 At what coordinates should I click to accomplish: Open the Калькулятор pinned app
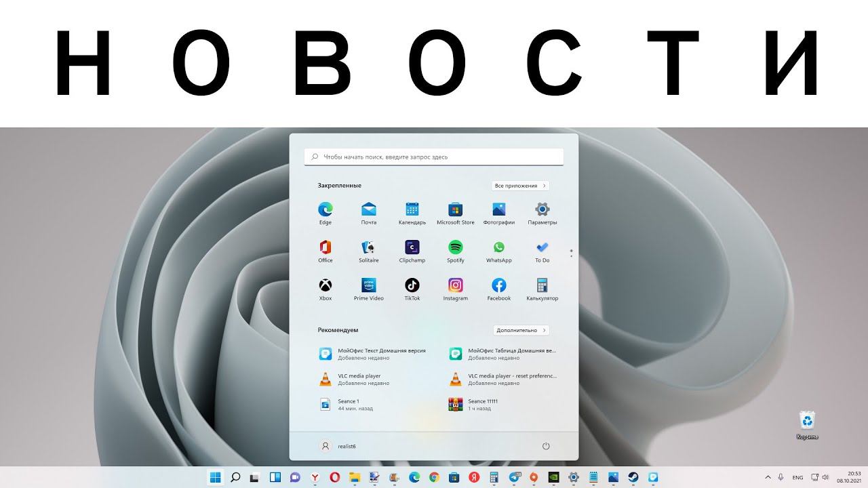(542, 289)
